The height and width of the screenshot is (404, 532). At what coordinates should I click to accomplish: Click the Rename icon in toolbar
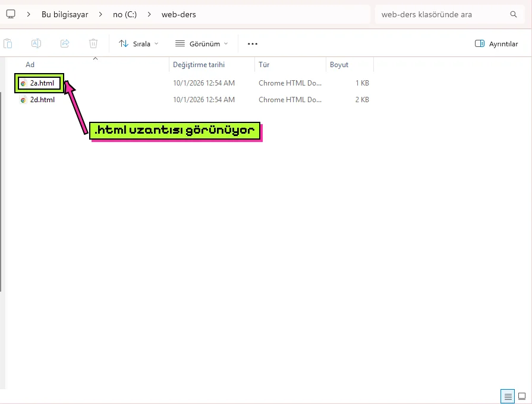click(36, 44)
